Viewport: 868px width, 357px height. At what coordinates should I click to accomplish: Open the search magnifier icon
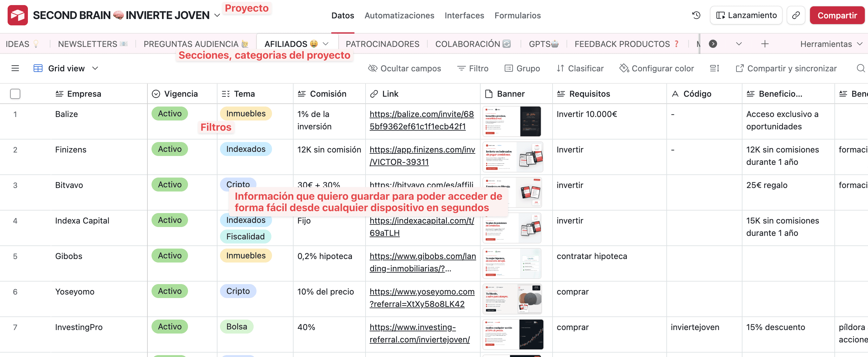(x=861, y=68)
